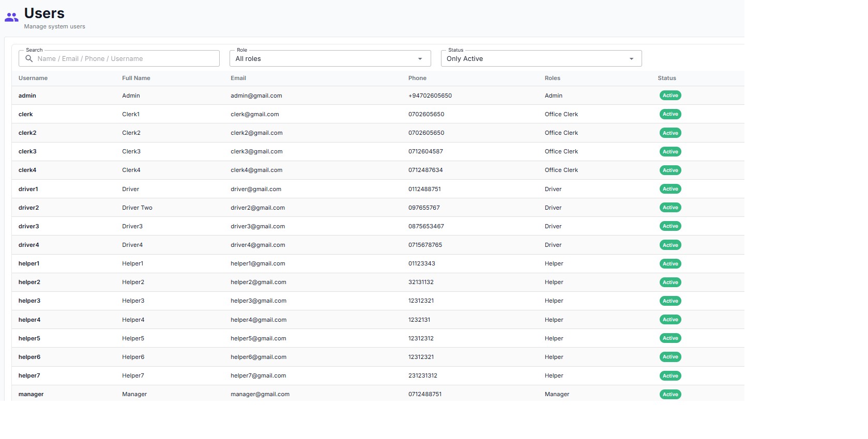868x439 pixels.
Task: Click the Active status chip for clerk3
Action: click(x=670, y=152)
